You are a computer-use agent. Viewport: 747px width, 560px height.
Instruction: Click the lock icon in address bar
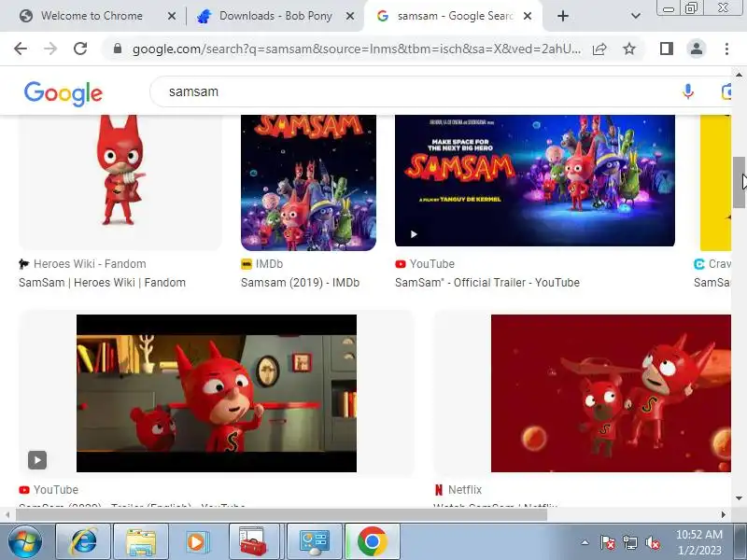click(x=118, y=49)
